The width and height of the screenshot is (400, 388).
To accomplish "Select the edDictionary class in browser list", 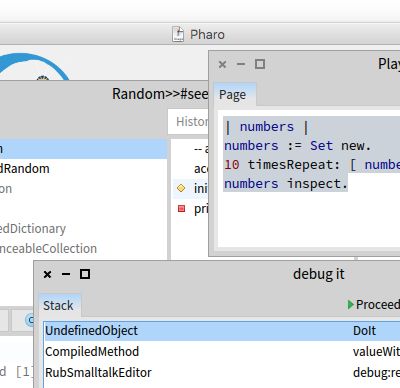I will tap(83, 229).
